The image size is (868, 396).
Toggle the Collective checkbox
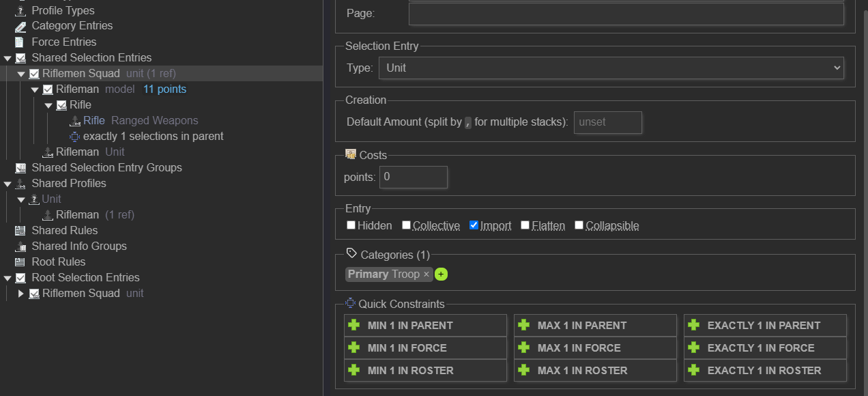click(x=406, y=225)
